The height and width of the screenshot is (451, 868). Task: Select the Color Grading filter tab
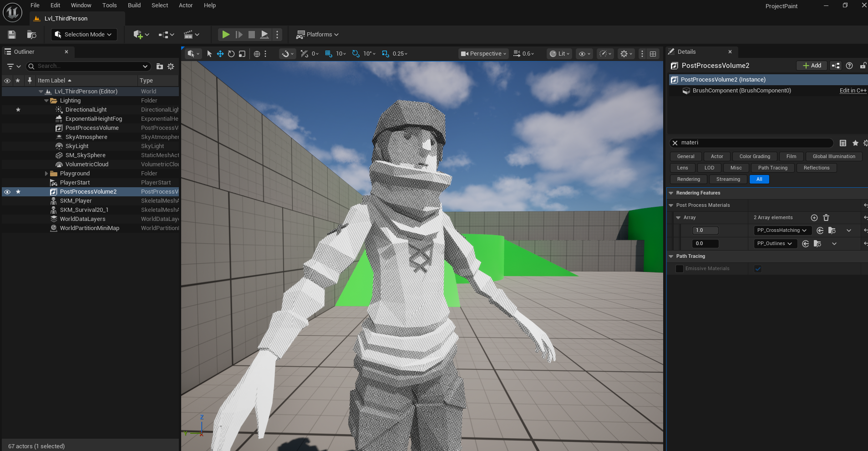754,157
